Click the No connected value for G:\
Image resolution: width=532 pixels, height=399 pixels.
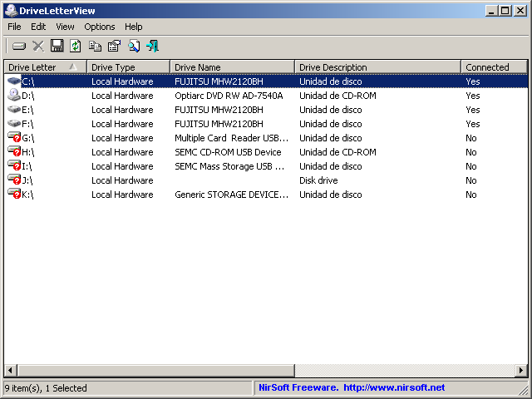tap(471, 138)
